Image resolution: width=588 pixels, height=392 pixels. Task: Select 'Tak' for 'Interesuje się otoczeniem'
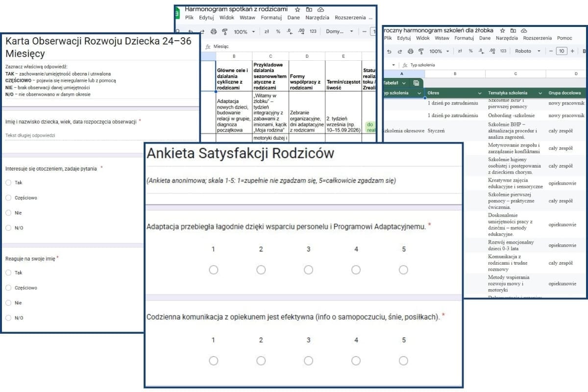tap(8, 183)
